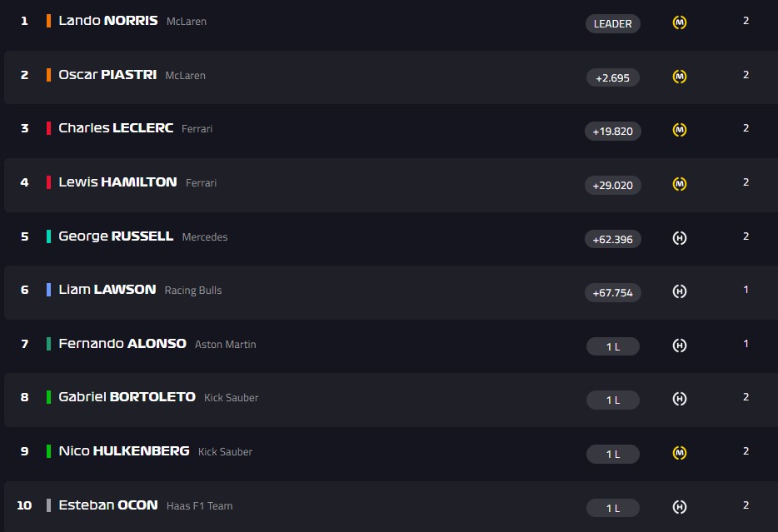Click medium tyre icon in Norris row
Image resolution: width=778 pixels, height=532 pixels.
680,22
